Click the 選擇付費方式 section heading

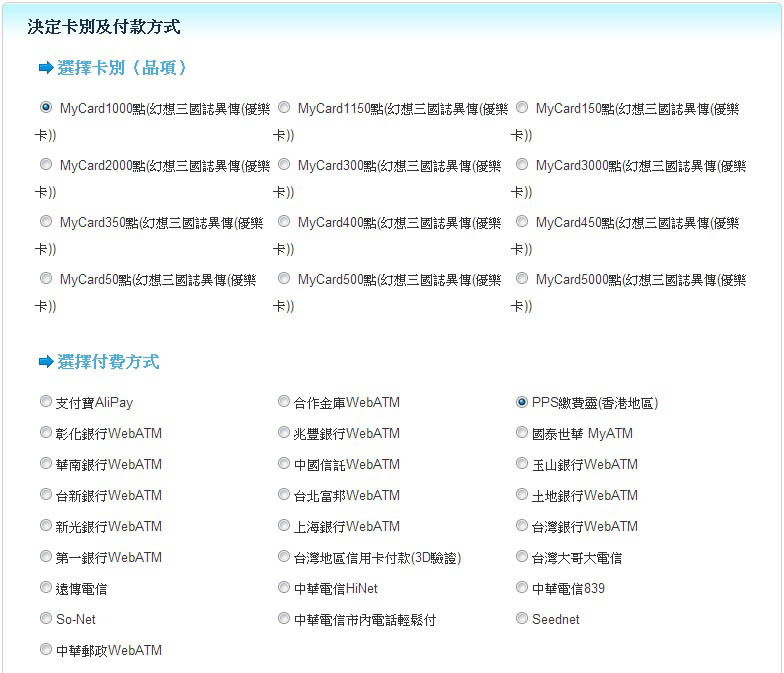point(108,362)
